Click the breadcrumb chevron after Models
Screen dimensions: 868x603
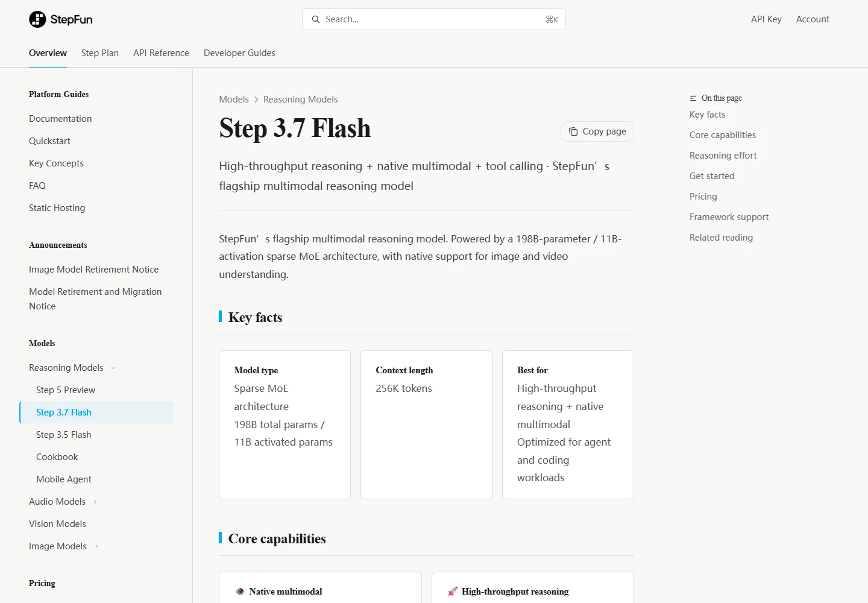256,99
